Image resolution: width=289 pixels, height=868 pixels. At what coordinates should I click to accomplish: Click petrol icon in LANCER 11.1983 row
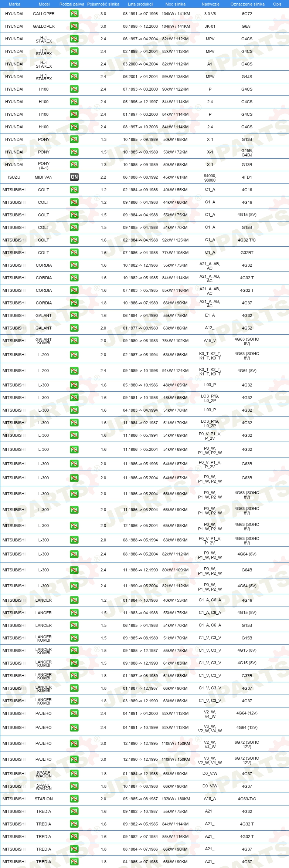coord(74,613)
